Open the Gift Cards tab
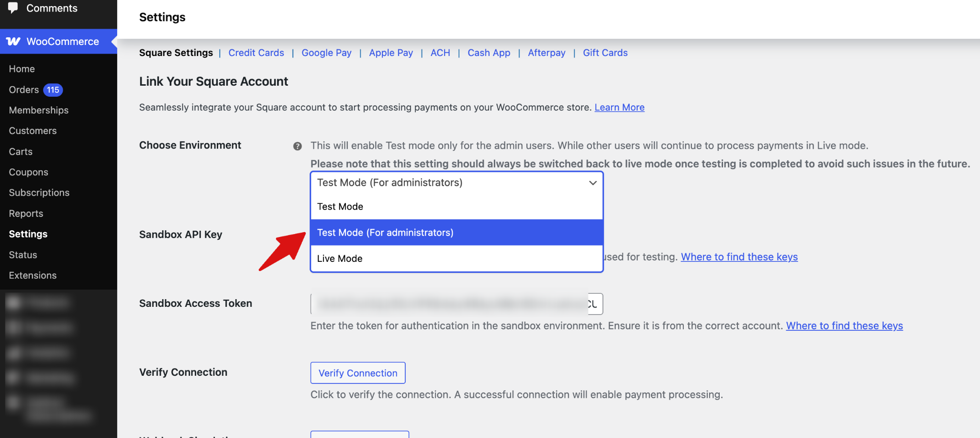The width and height of the screenshot is (980, 438). [x=605, y=53]
